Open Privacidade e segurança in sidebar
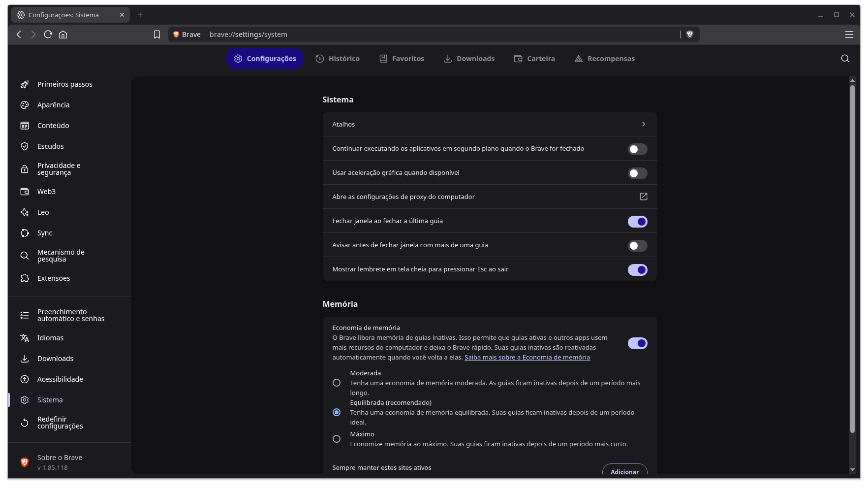The image size is (868, 494). [x=59, y=169]
